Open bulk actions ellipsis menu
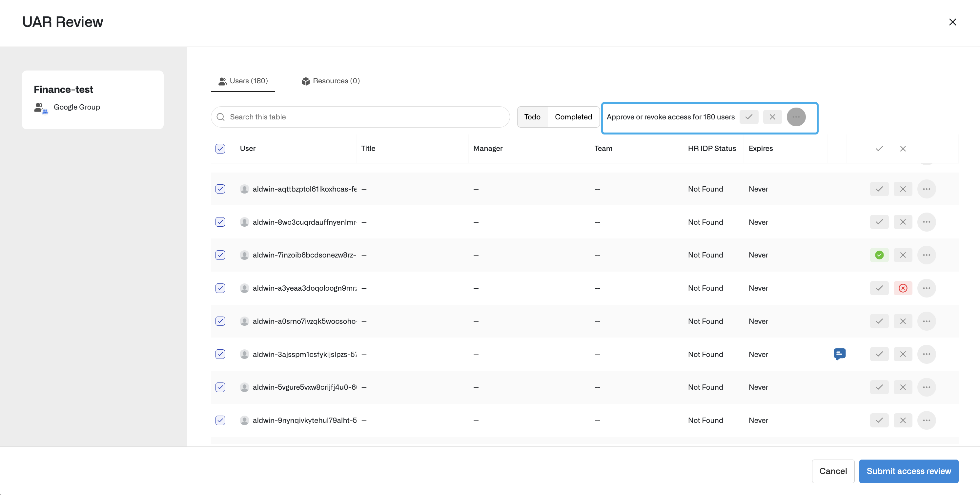This screenshot has height=495, width=980. [796, 117]
